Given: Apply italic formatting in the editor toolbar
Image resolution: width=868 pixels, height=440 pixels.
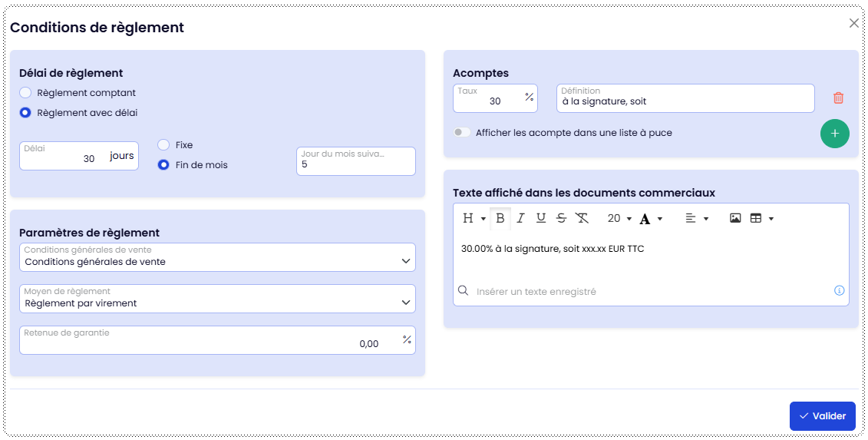Looking at the screenshot, I should tap(520, 219).
